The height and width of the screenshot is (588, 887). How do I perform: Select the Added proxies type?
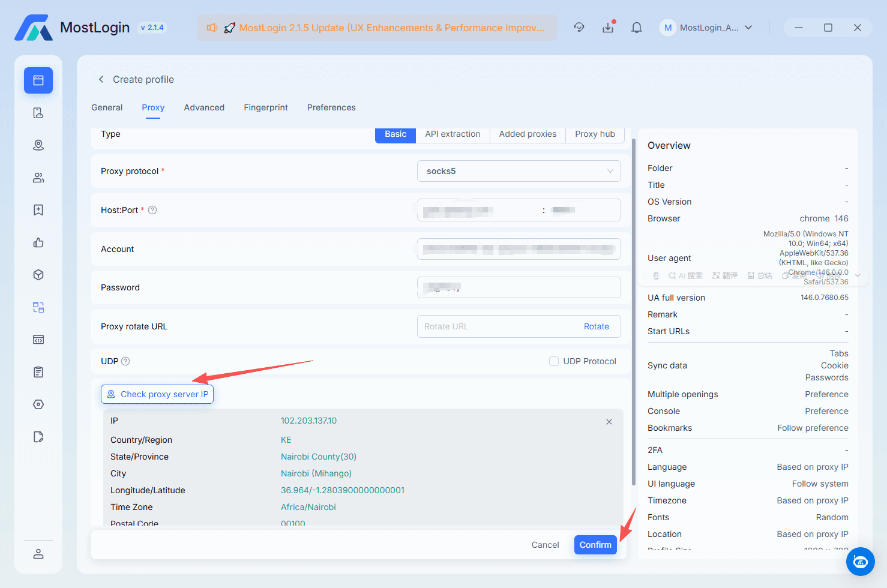(528, 134)
